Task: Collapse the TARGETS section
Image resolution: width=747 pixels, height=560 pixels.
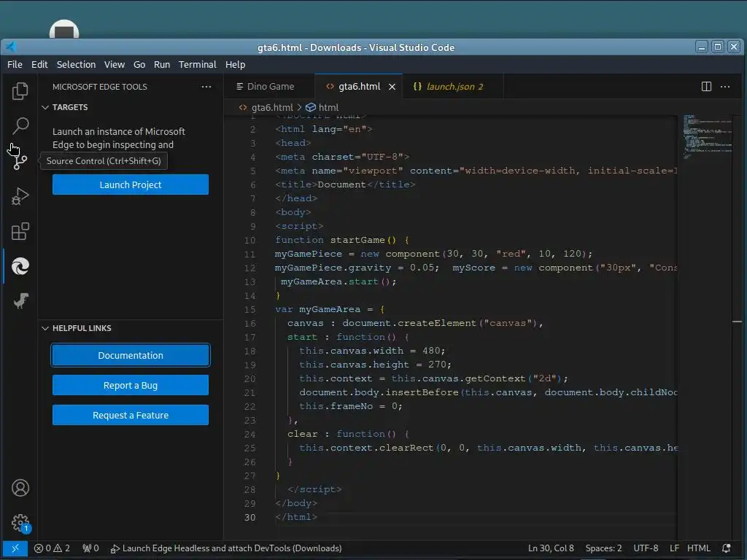Action: (45, 107)
